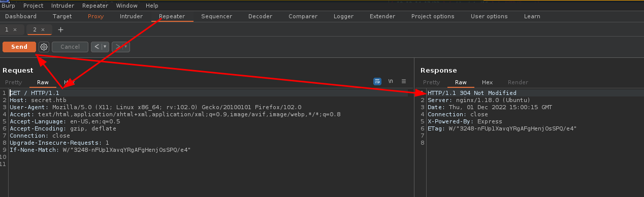Screen dimensions: 644x197
Task: Open the Project options tab
Action: click(x=433, y=16)
